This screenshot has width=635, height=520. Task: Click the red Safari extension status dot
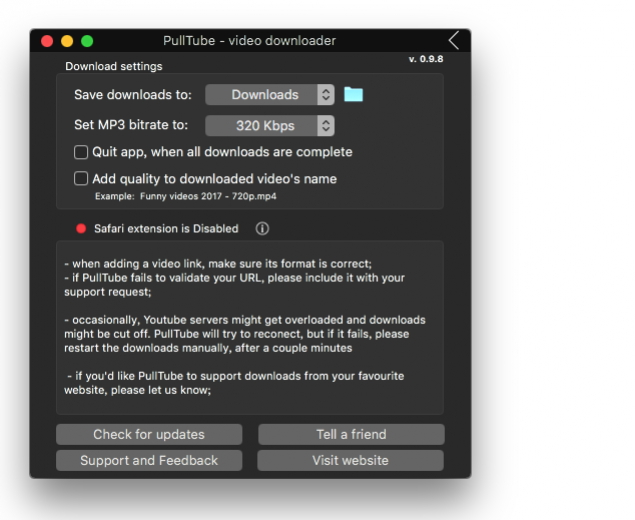[81, 229]
